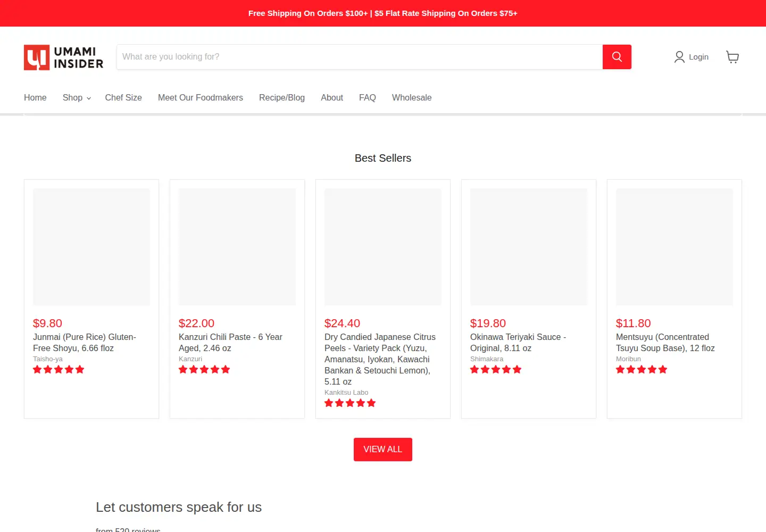Click the Mentsuyu product image

[675, 247]
